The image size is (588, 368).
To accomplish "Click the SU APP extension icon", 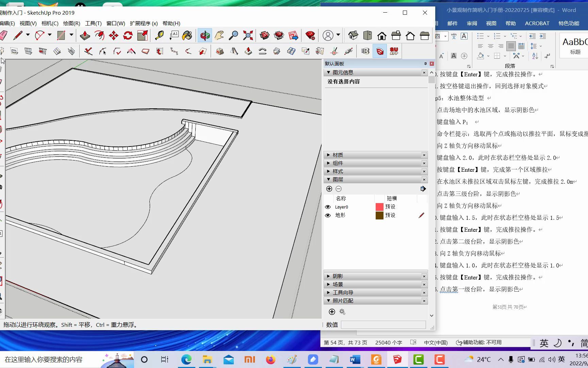I will coord(394,51).
